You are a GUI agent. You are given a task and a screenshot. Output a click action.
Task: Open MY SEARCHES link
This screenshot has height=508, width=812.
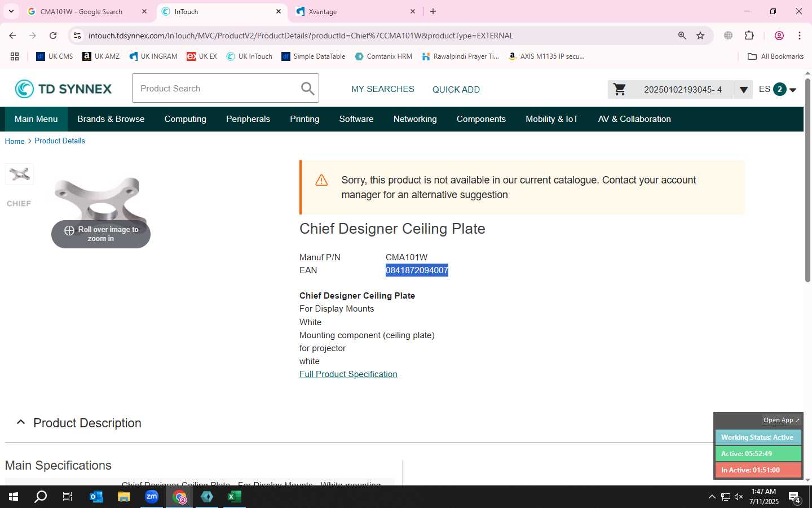tap(383, 89)
